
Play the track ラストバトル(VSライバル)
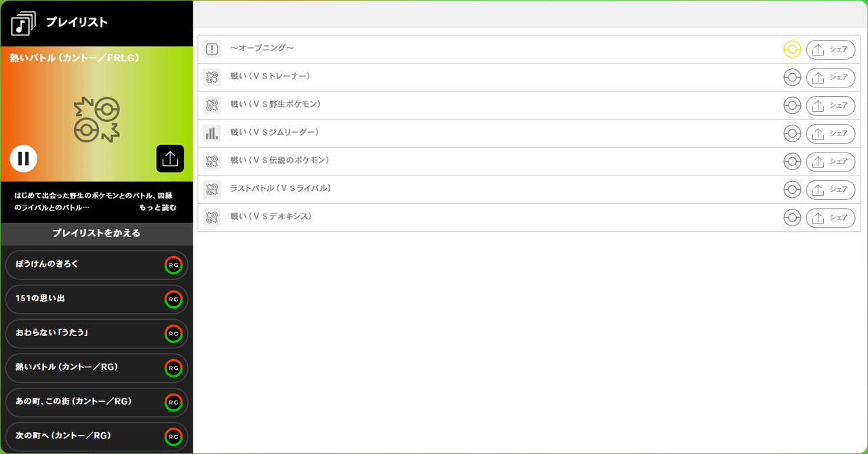(x=281, y=188)
